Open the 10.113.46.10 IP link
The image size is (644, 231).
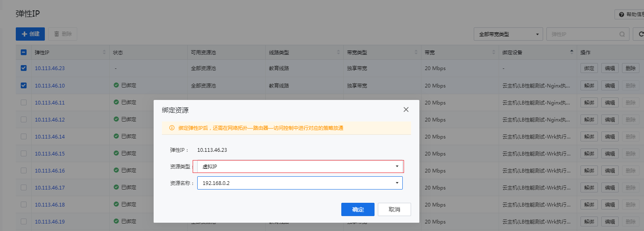point(50,85)
